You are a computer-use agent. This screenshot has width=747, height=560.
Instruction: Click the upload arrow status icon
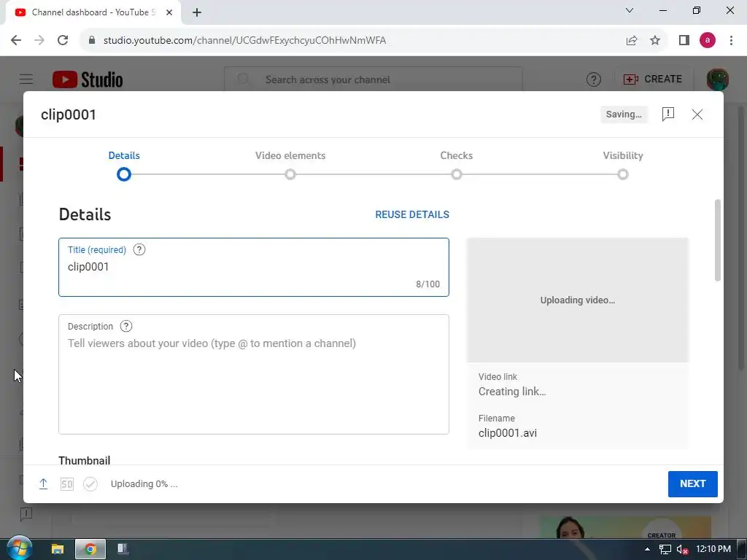point(43,484)
